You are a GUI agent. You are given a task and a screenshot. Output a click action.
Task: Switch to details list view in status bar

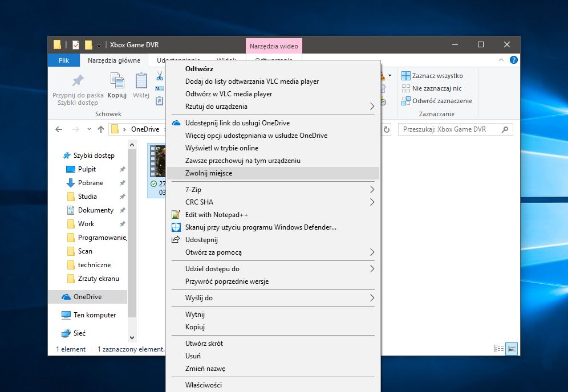[x=500, y=349]
